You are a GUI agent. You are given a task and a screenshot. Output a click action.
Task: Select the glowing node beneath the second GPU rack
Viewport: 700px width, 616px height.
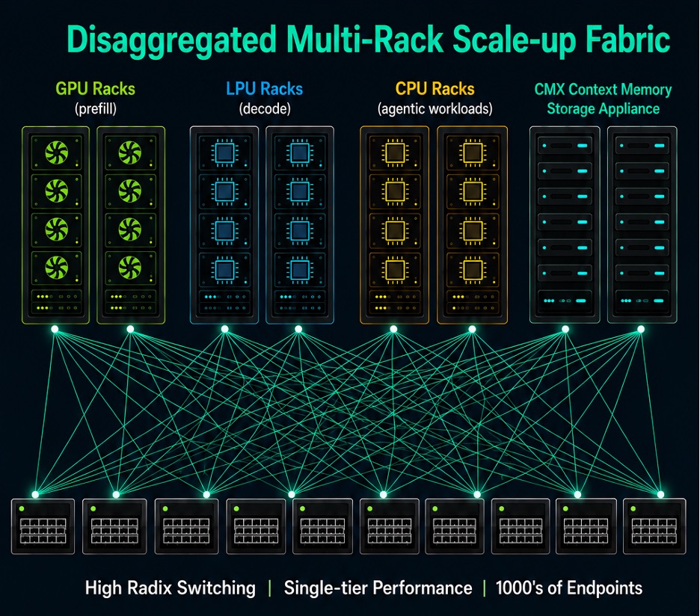(x=130, y=329)
